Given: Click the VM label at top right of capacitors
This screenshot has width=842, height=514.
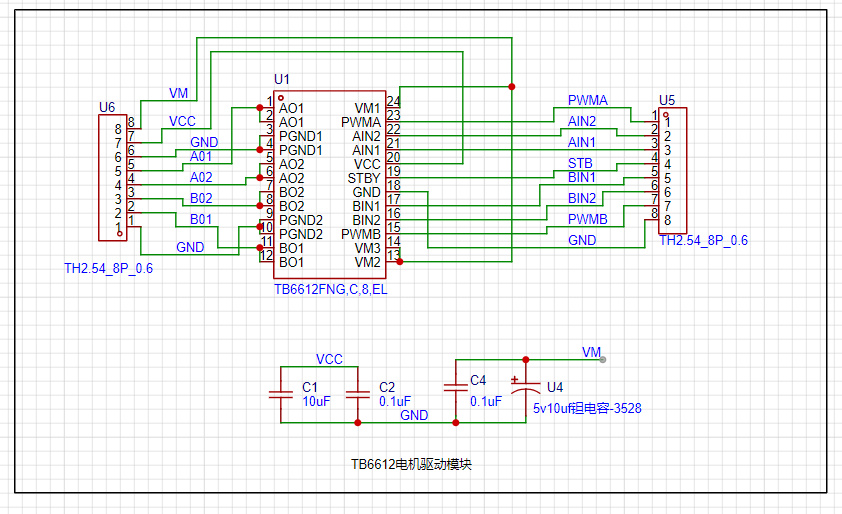Looking at the screenshot, I should click(591, 352).
